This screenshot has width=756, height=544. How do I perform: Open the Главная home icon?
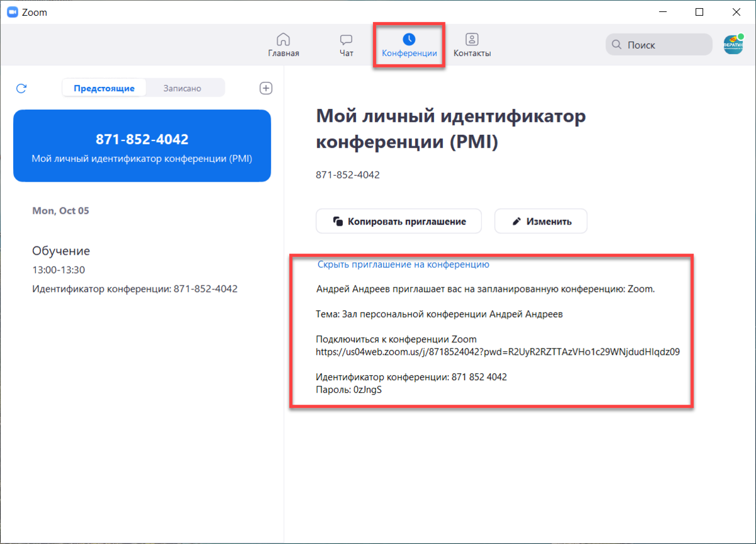point(283,39)
